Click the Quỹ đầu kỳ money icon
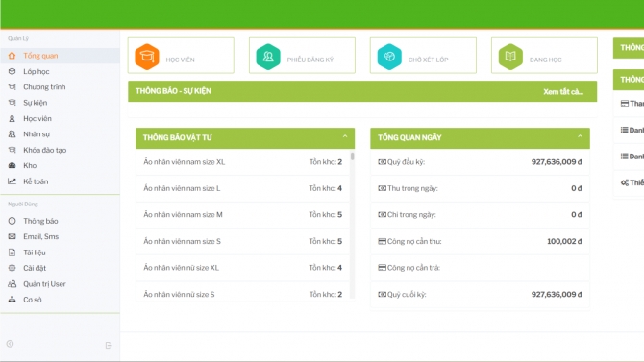Viewport: 644px width, 362px height. (x=382, y=162)
